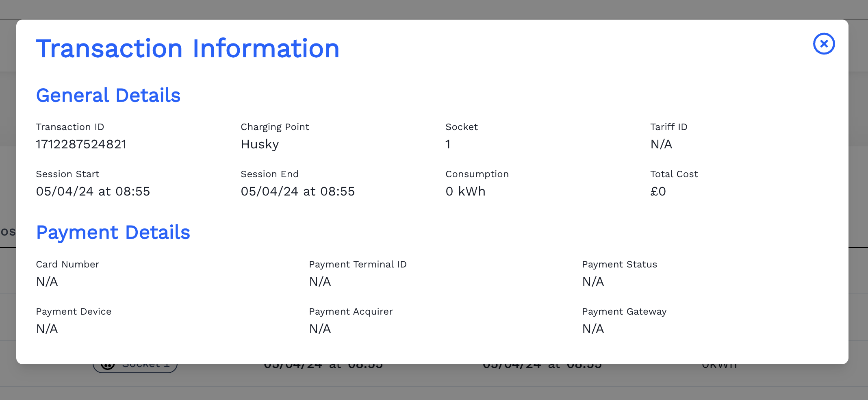Select the General Details heading

pyautogui.click(x=108, y=95)
